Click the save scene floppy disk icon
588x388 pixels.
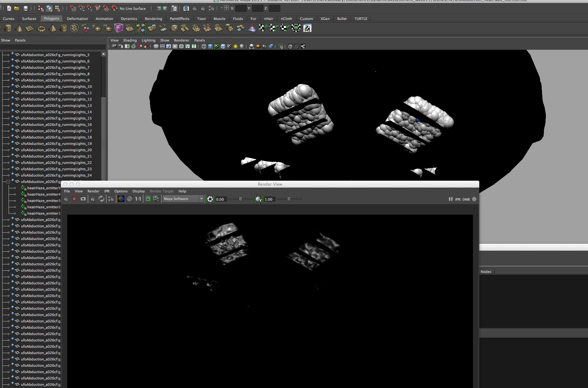(26, 9)
